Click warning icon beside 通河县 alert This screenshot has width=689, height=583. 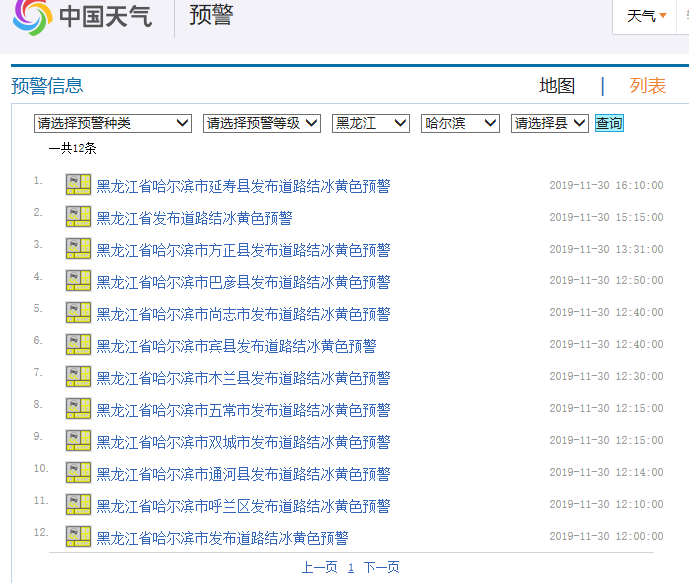pos(78,473)
